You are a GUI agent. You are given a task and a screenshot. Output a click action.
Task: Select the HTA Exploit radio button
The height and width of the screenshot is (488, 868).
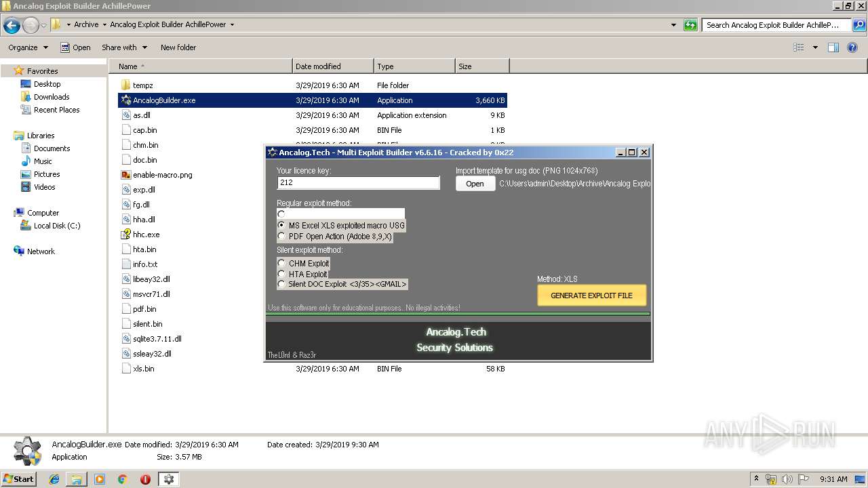tap(281, 274)
